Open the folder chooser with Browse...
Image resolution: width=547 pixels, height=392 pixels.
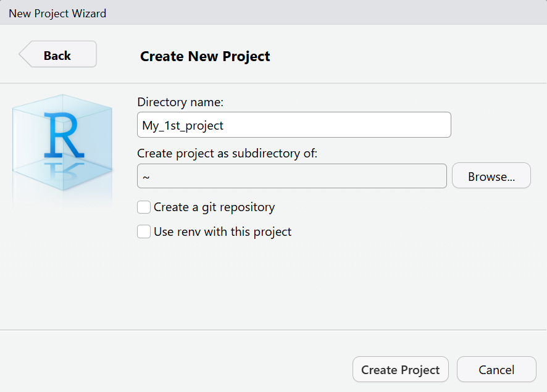(x=491, y=177)
